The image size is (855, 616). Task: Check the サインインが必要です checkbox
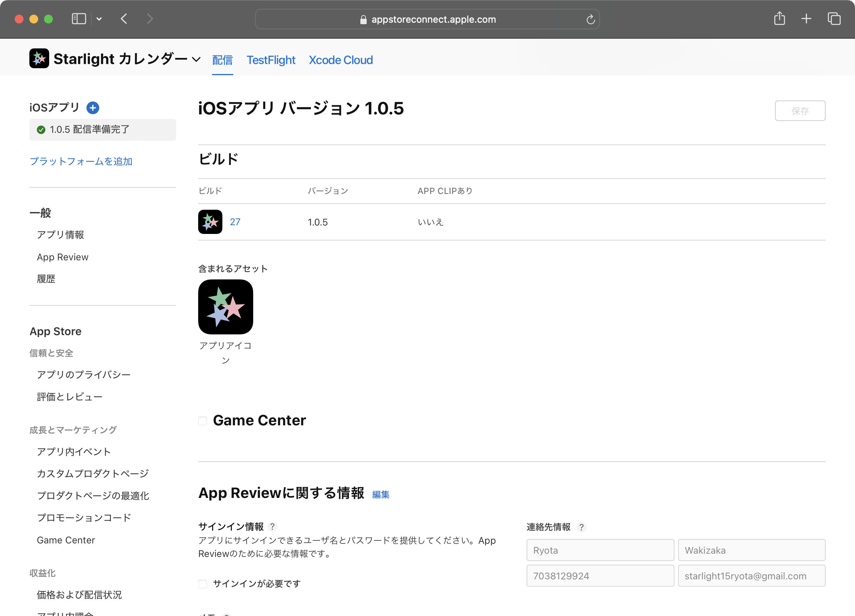click(x=203, y=584)
